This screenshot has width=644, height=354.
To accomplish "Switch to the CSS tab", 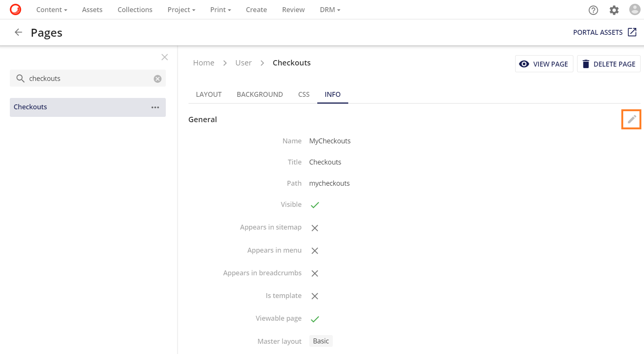I will 304,94.
